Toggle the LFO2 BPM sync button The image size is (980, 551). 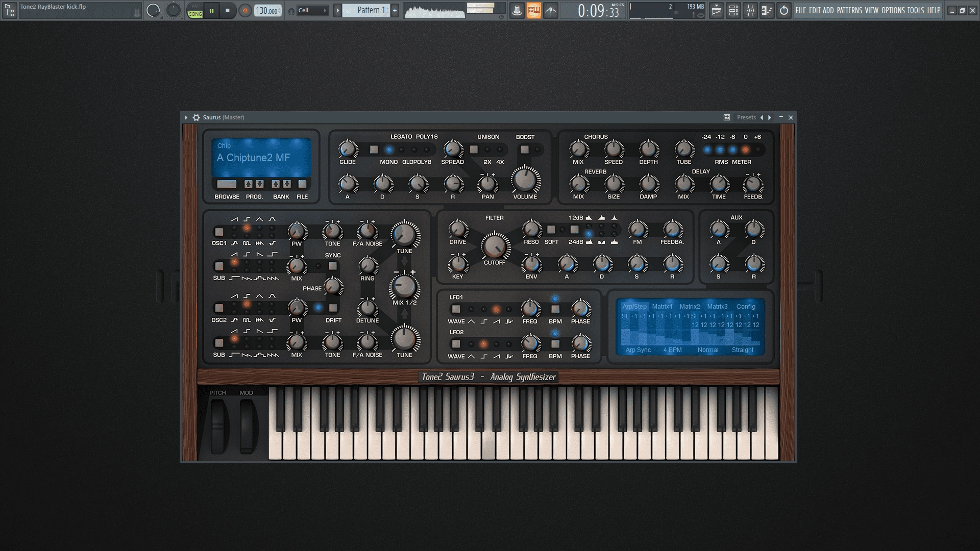[555, 344]
